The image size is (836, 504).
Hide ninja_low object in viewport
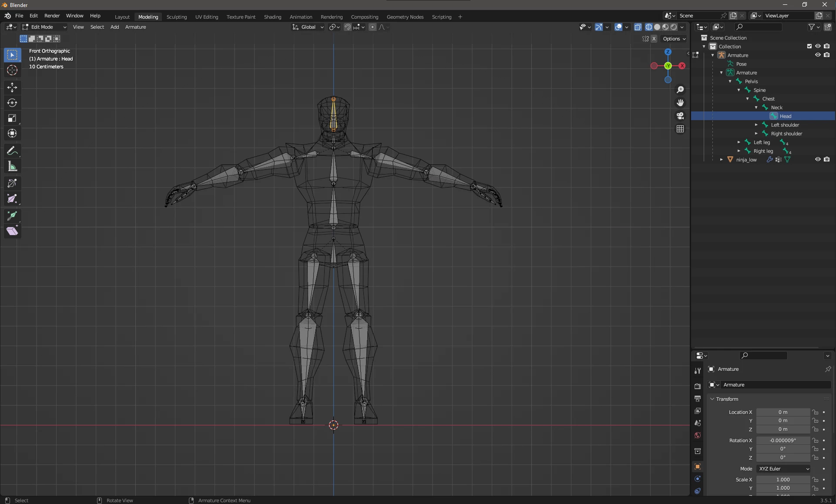[818, 159]
